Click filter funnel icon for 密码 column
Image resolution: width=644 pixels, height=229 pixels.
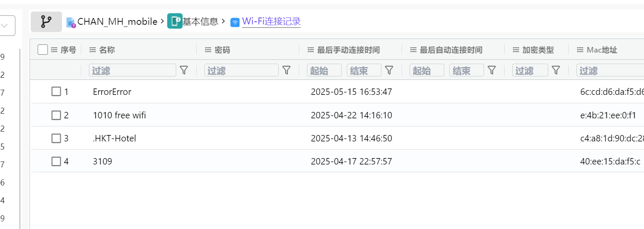coord(287,70)
